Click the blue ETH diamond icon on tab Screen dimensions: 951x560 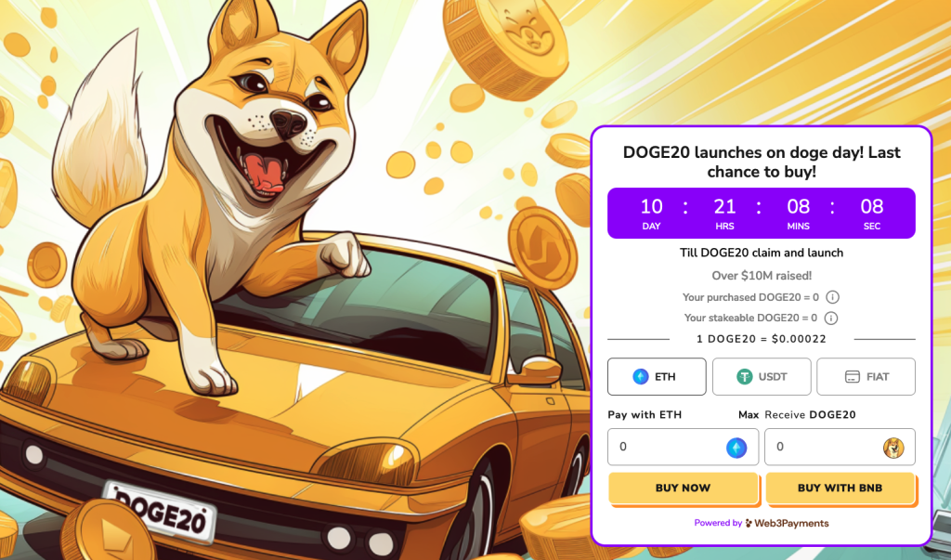(x=641, y=377)
